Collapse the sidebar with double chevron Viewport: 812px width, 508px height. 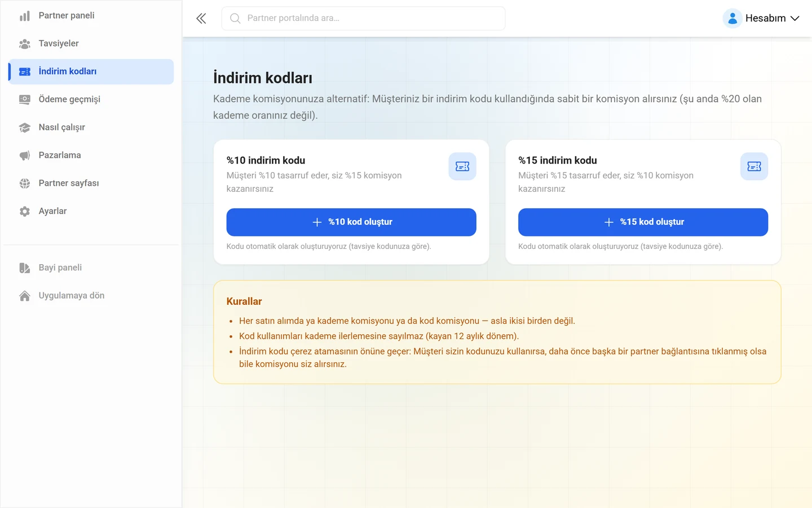point(201,19)
